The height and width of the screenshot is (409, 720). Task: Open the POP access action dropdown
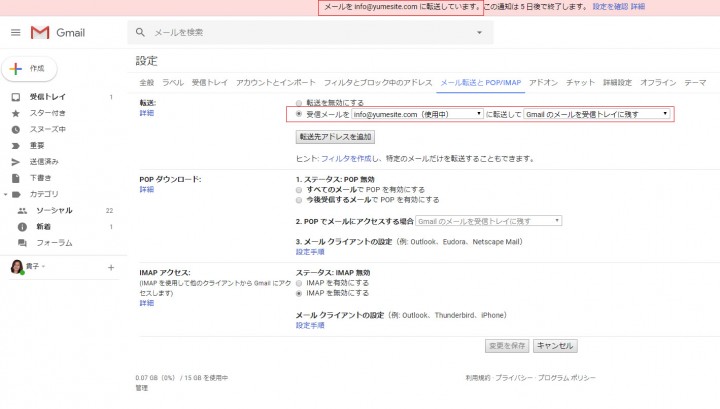[489, 221]
